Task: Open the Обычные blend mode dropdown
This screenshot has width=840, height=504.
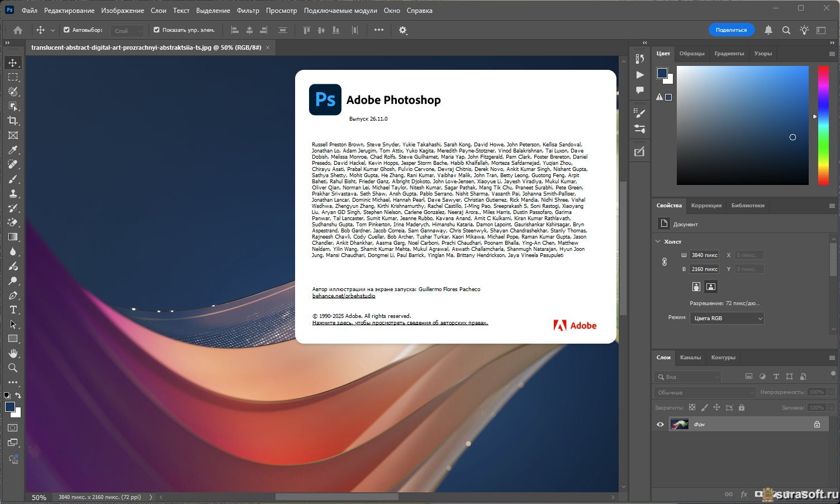Action: pyautogui.click(x=705, y=392)
